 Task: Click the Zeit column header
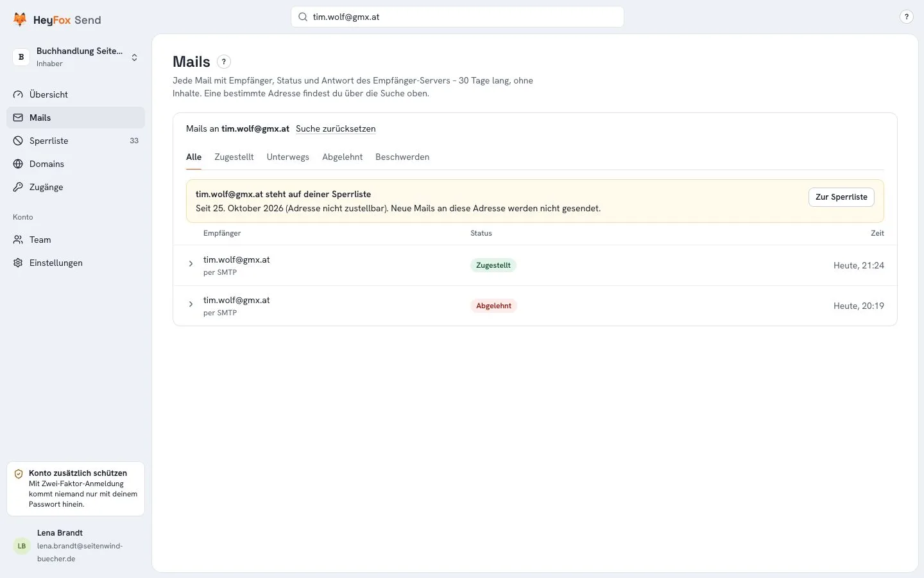click(x=877, y=233)
